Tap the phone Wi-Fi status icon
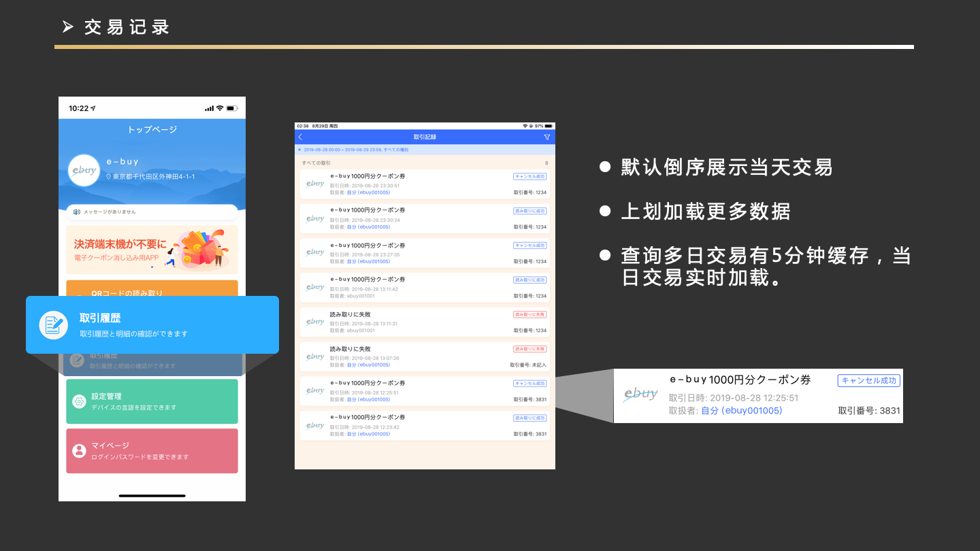The width and height of the screenshot is (980, 551). point(220,108)
